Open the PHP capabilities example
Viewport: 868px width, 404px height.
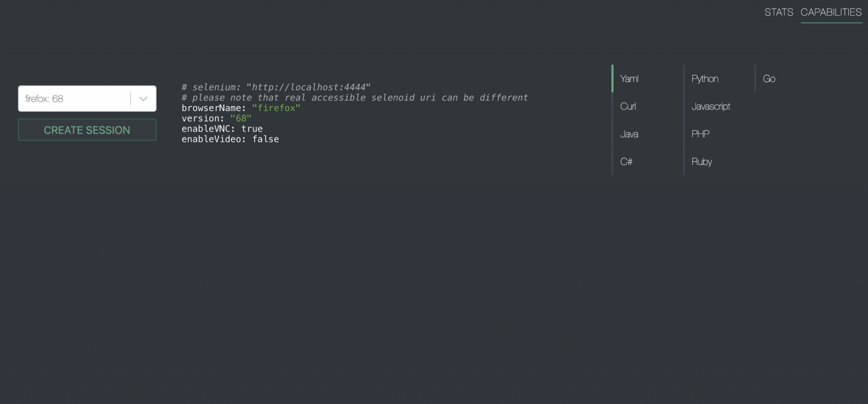(x=700, y=134)
